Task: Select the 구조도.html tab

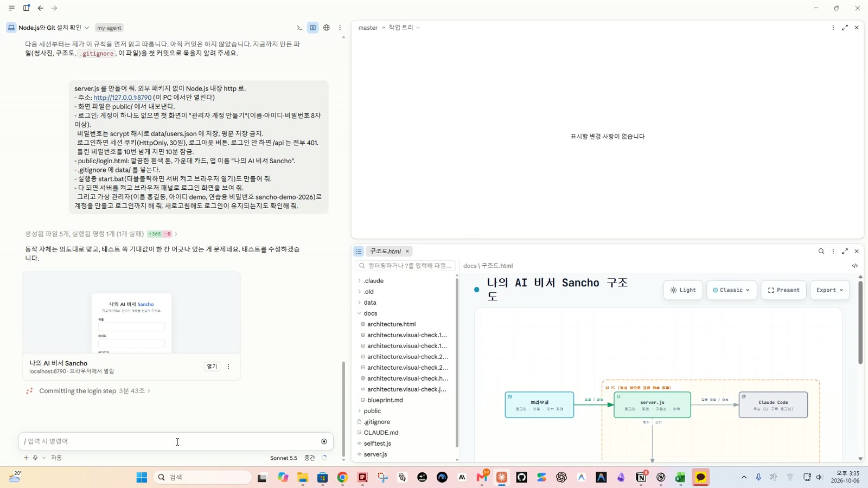Action: pos(385,252)
